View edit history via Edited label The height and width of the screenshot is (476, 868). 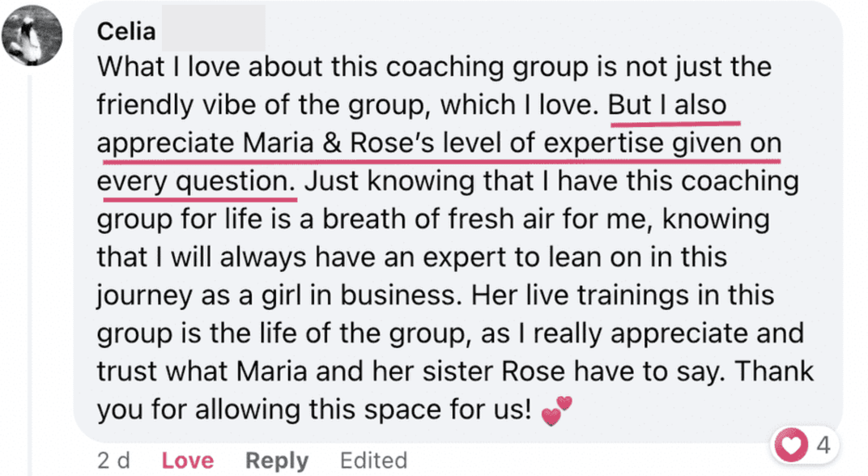[x=373, y=461]
